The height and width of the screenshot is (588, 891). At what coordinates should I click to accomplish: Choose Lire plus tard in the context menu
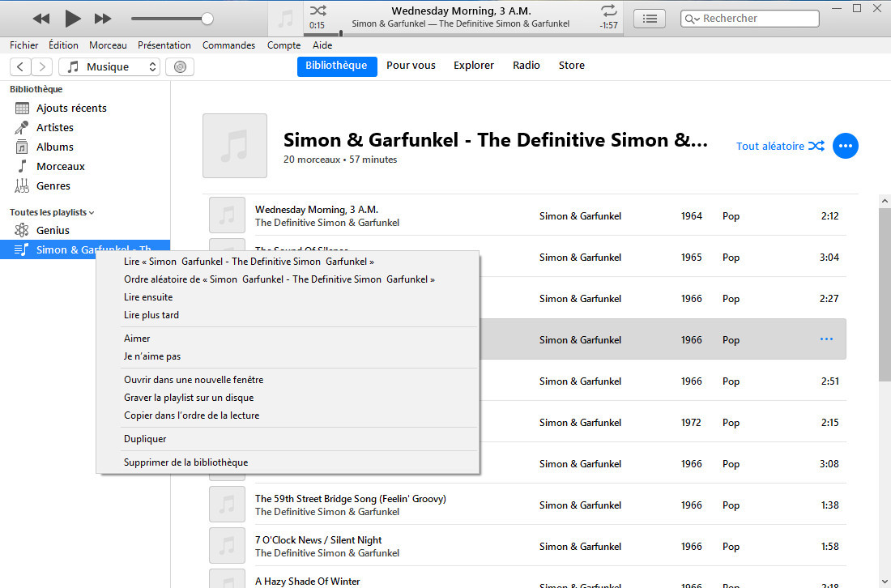288,315
